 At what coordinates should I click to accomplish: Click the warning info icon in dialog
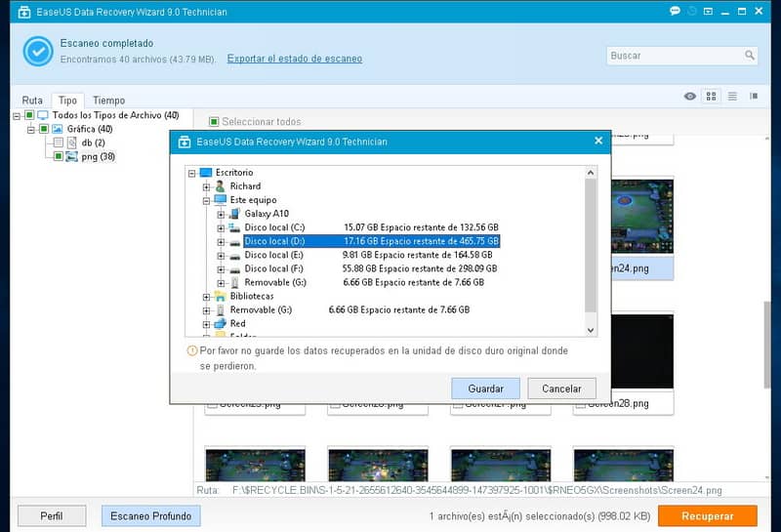(191, 350)
